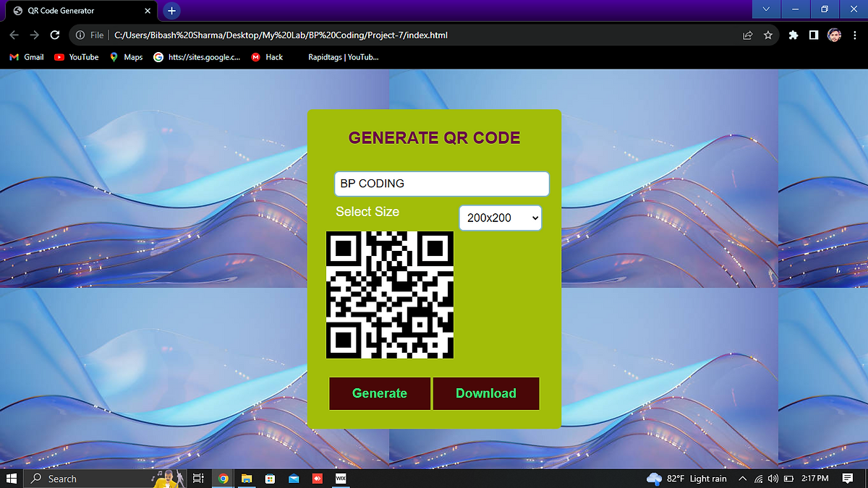The image size is (868, 488).
Task: Open the browser Extensions puzzle icon
Action: (793, 35)
